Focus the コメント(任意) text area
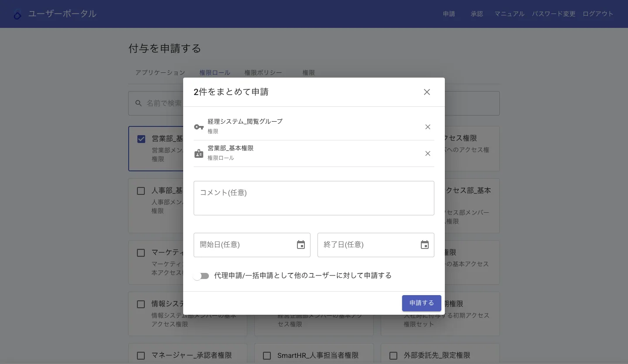The width and height of the screenshot is (628, 364). tap(314, 198)
